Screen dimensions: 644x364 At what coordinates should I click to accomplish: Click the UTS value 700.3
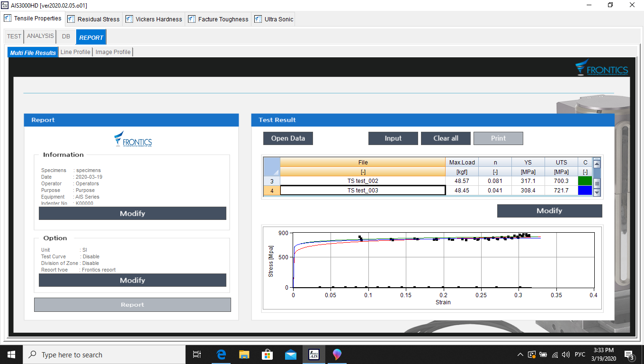pos(562,181)
